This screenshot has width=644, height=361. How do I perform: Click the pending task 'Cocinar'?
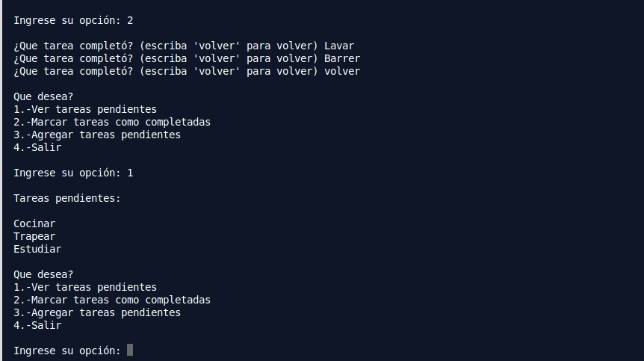tap(34, 223)
